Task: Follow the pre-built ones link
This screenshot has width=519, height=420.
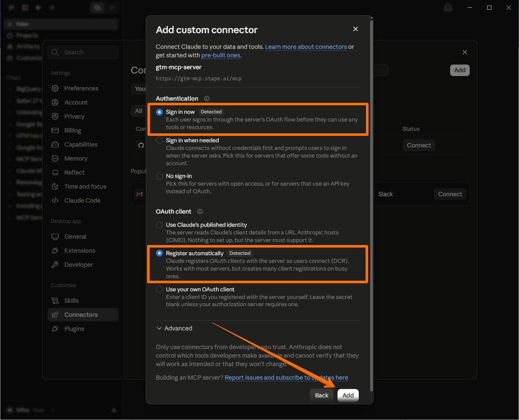Action: [221, 55]
